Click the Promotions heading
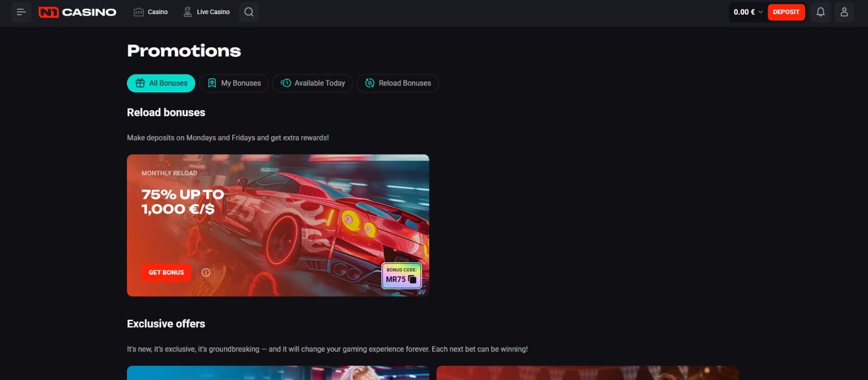Image resolution: width=868 pixels, height=380 pixels. click(x=184, y=50)
